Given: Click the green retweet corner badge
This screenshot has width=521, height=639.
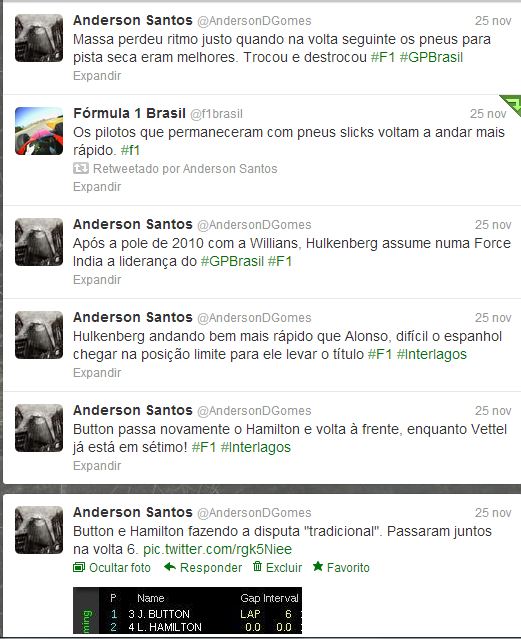Looking at the screenshot, I should 512,104.
